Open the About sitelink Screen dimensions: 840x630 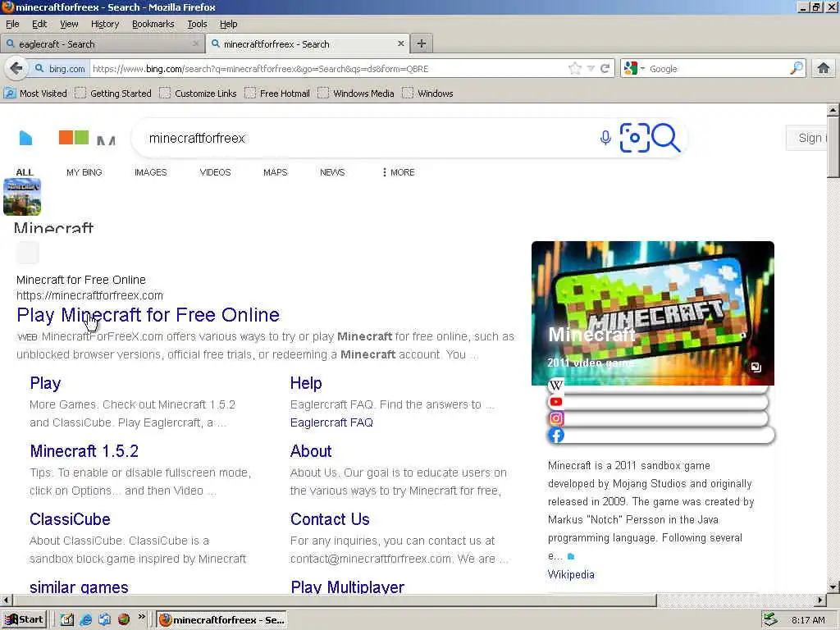click(311, 451)
